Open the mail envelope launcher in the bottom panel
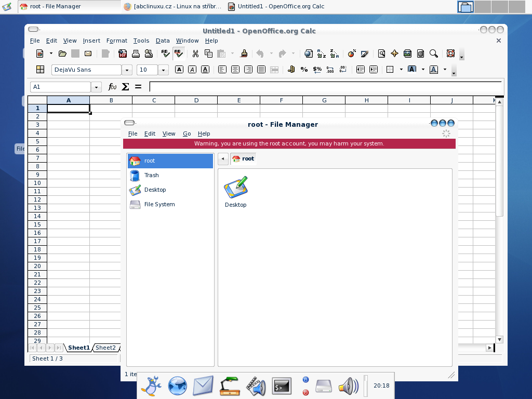The image size is (532, 399). [203, 386]
